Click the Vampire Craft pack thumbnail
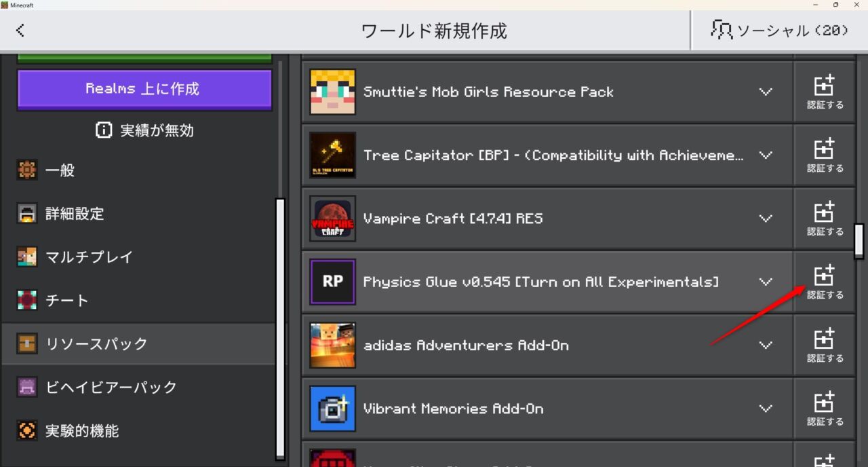This screenshot has width=868, height=467. [333, 219]
